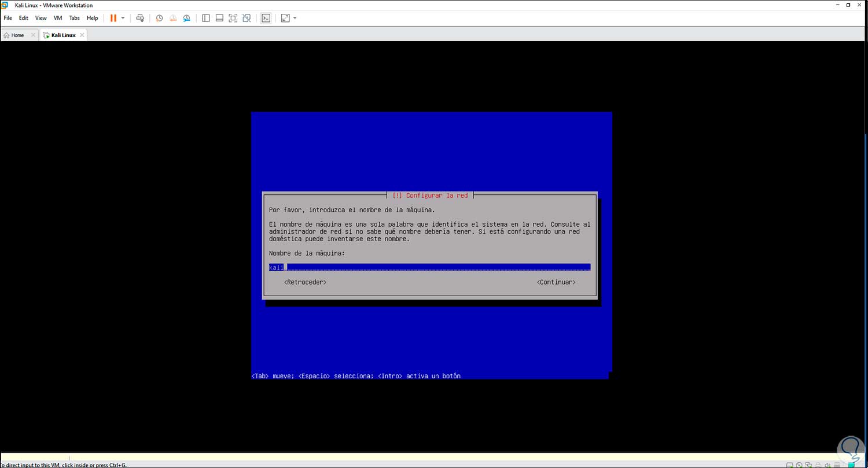
Task: Close the Home tab
Action: point(32,35)
